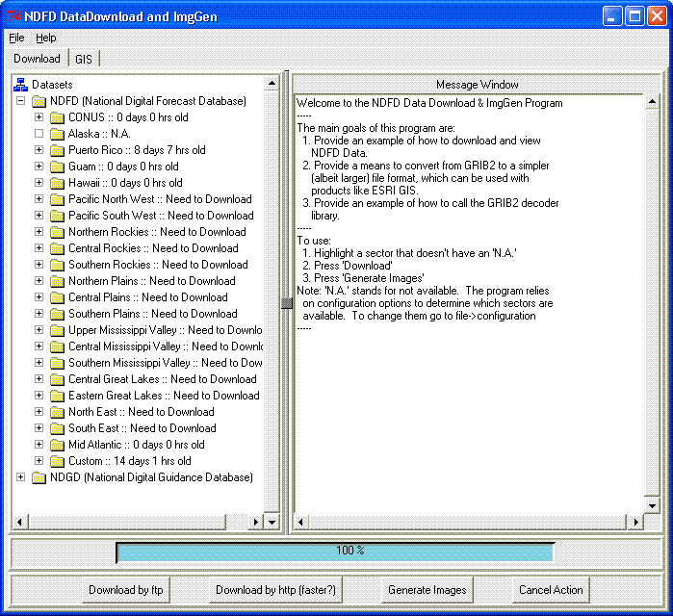
Task: Select 'Custom :: 14 days 1 hrs old' row
Action: coord(130,461)
